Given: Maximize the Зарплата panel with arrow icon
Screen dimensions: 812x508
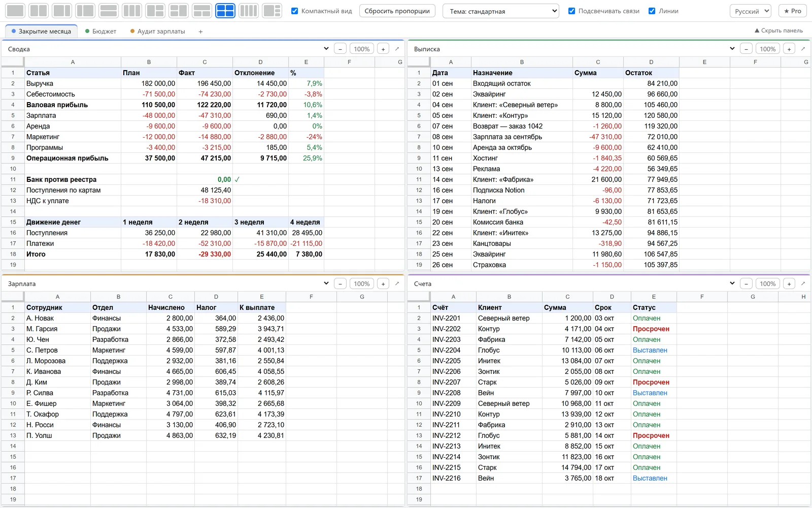Looking at the screenshot, I should pyautogui.click(x=397, y=283).
